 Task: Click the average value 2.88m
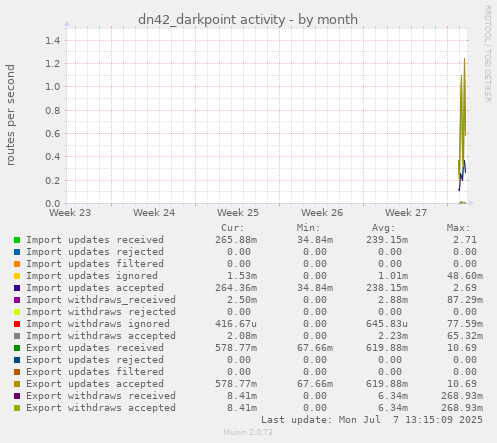click(x=393, y=300)
